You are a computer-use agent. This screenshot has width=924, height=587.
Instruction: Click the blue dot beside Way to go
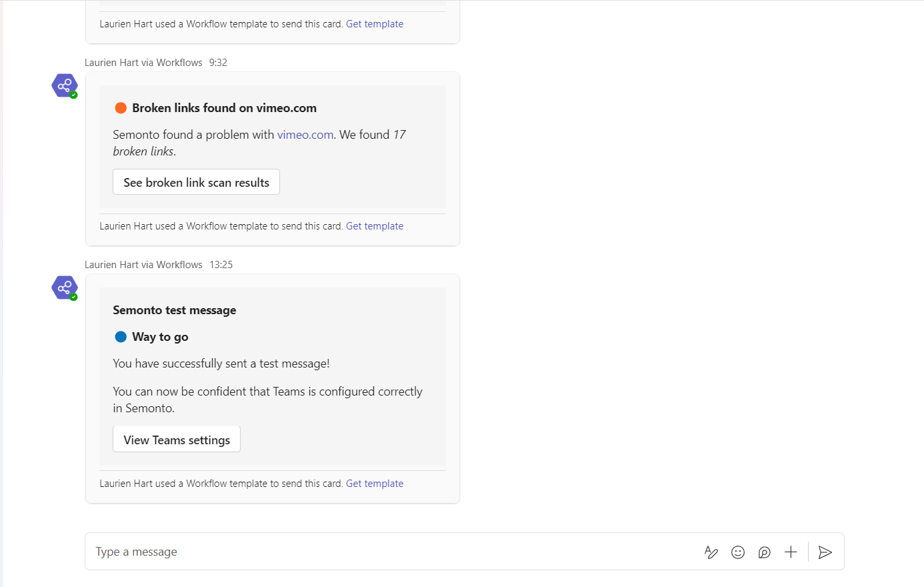click(x=121, y=337)
